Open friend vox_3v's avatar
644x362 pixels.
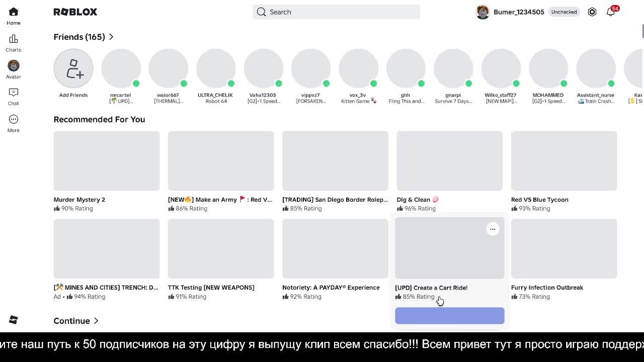358,69
